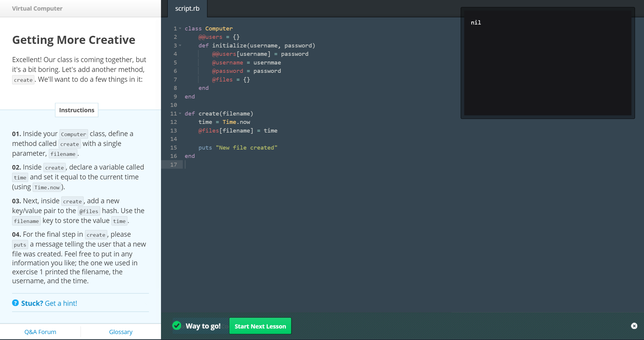Click the blue question mark hint icon
Screen dimensions: 644x340
coord(16,303)
